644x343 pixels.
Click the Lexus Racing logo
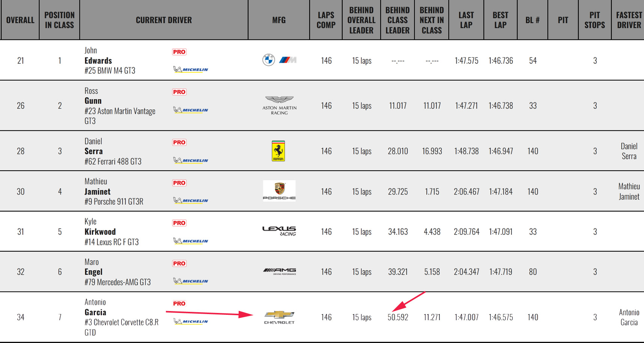coord(279,231)
